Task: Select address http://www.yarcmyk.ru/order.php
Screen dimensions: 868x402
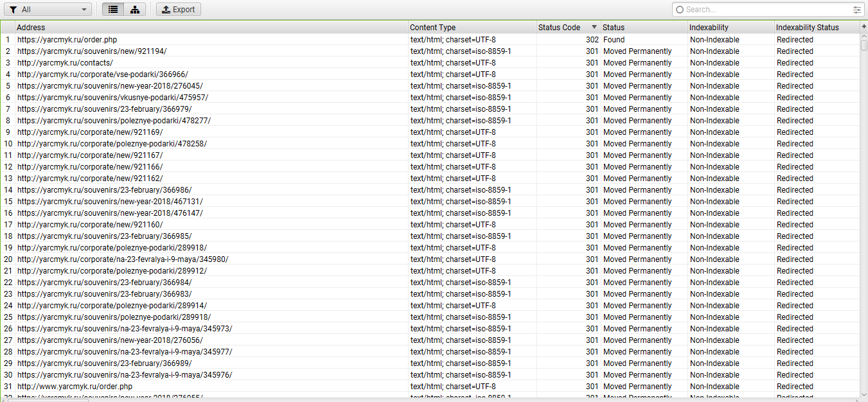Action: (x=75, y=387)
